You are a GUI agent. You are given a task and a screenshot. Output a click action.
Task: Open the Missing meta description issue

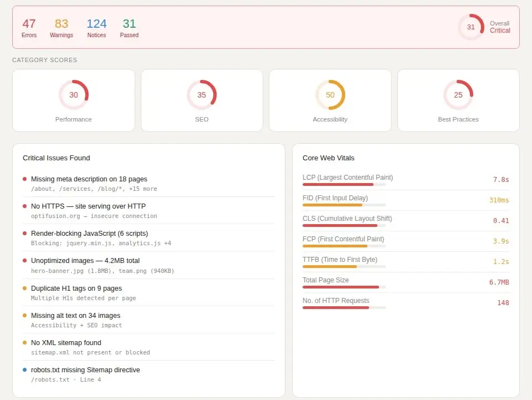pos(89,179)
